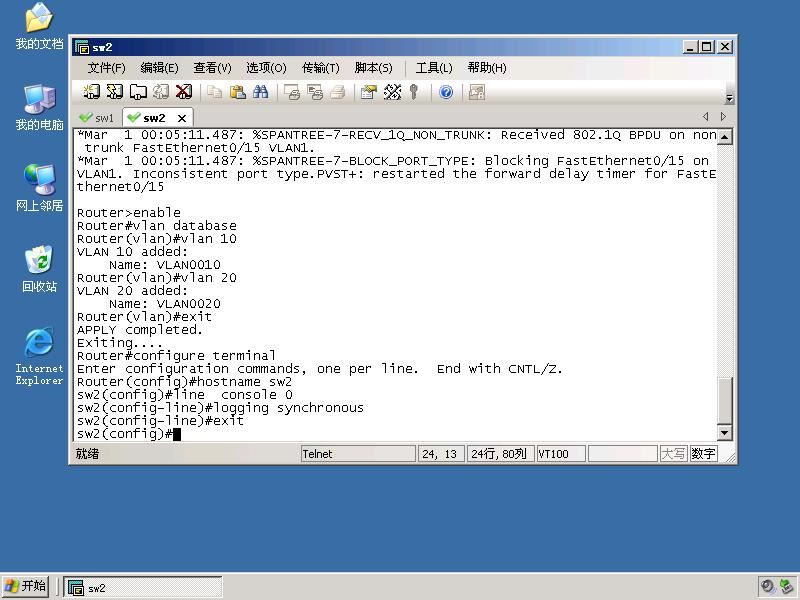The height and width of the screenshot is (600, 800).
Task: Open the 帮助(H) menu
Action: (x=487, y=68)
